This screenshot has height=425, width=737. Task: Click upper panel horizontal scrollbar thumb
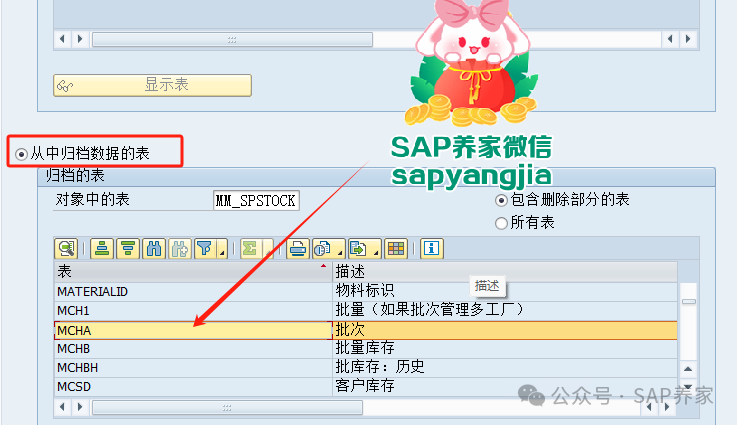232,39
